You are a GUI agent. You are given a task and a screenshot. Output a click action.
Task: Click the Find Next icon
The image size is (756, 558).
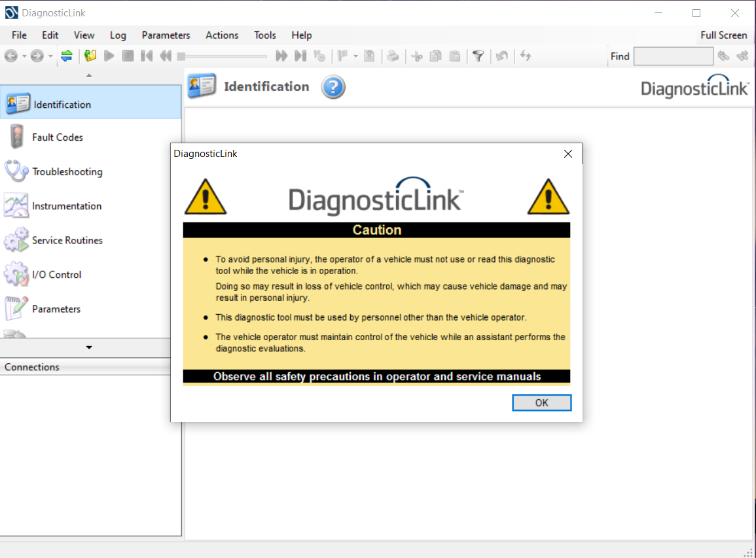pyautogui.click(x=742, y=56)
